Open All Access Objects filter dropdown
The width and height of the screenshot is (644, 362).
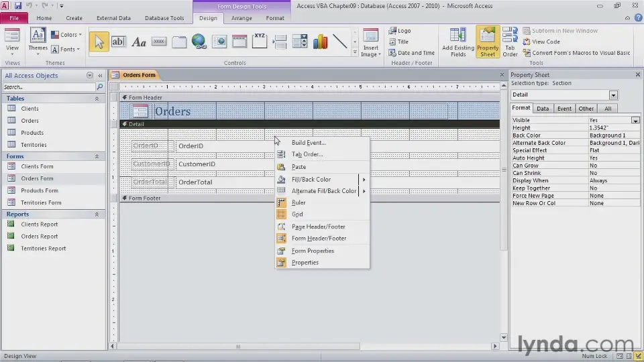(x=89, y=76)
